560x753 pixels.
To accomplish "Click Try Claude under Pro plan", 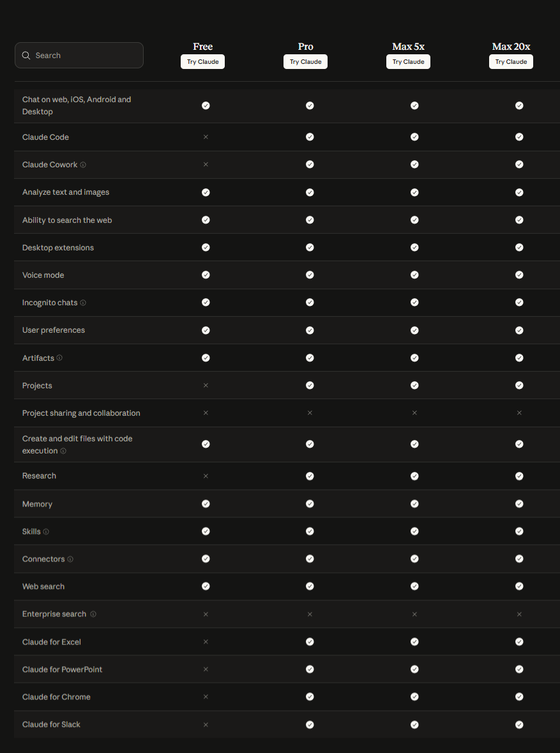I will coord(305,62).
